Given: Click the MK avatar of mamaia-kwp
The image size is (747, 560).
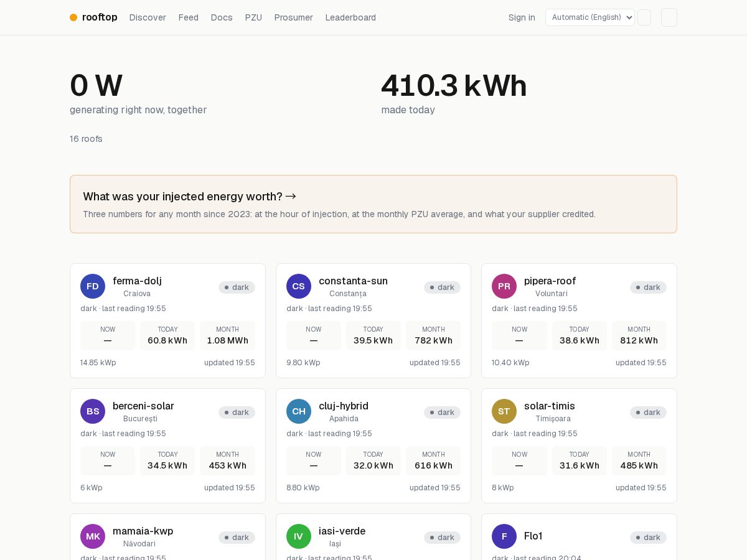Looking at the screenshot, I should pos(93,536).
